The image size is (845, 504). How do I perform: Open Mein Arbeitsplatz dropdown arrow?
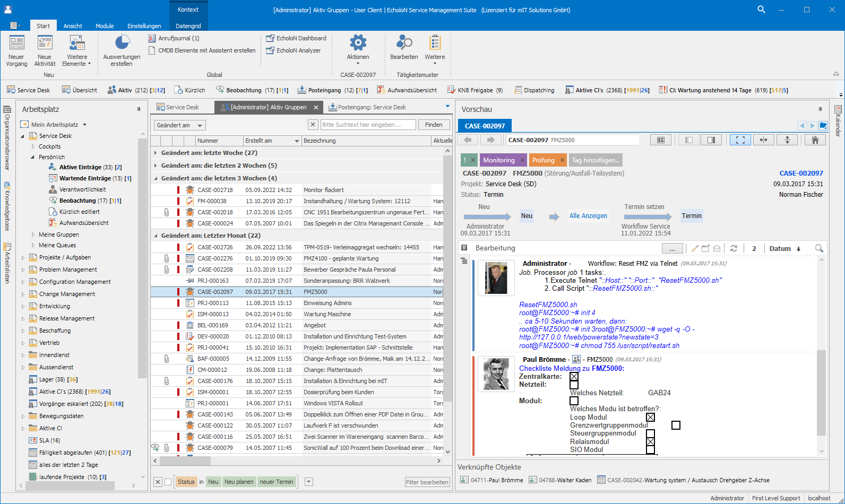tap(84, 125)
